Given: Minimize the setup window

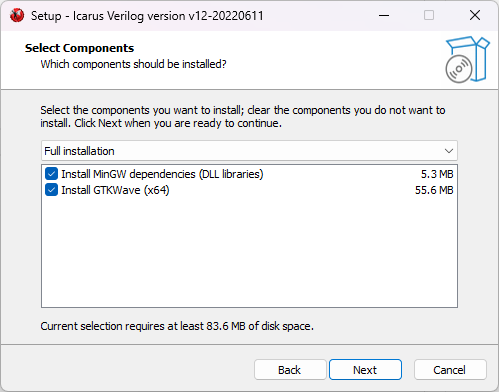Looking at the screenshot, I should click(x=384, y=15).
